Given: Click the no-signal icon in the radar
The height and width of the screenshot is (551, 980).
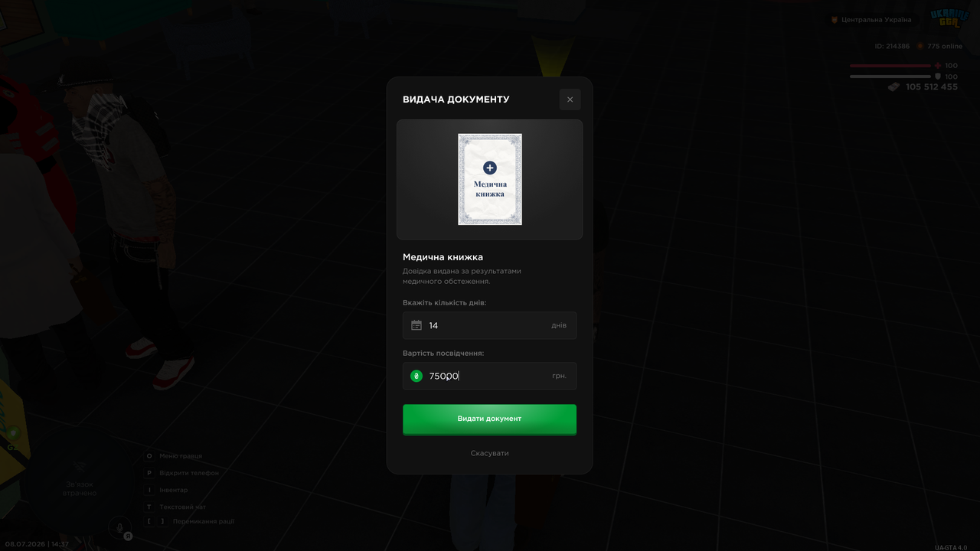Looking at the screenshot, I should point(80,467).
